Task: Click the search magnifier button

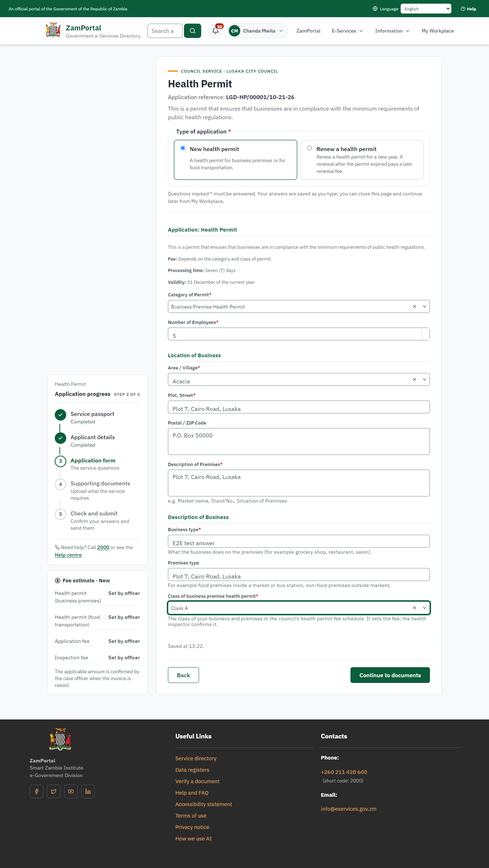Action: click(193, 31)
